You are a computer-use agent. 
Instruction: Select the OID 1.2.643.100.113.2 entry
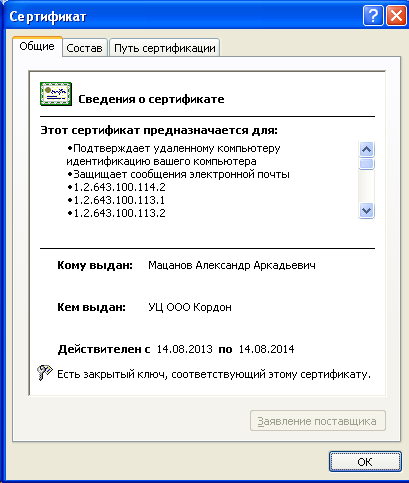tap(116, 213)
